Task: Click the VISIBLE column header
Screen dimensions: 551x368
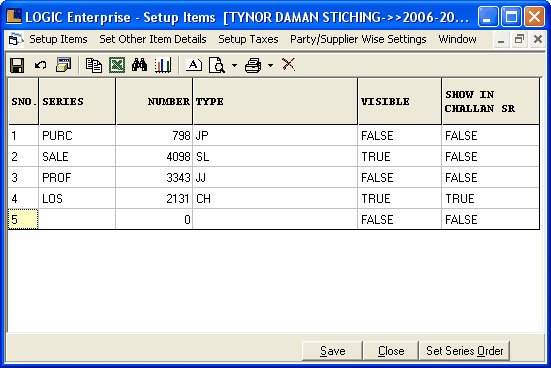Action: (x=400, y=101)
